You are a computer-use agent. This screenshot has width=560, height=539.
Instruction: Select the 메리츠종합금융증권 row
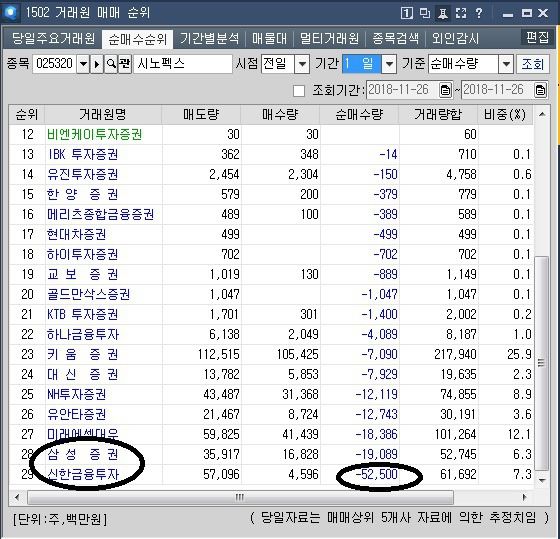271,215
